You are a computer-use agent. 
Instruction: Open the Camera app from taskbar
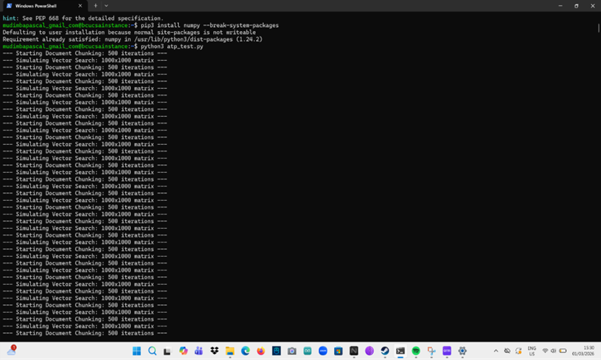coord(292,351)
